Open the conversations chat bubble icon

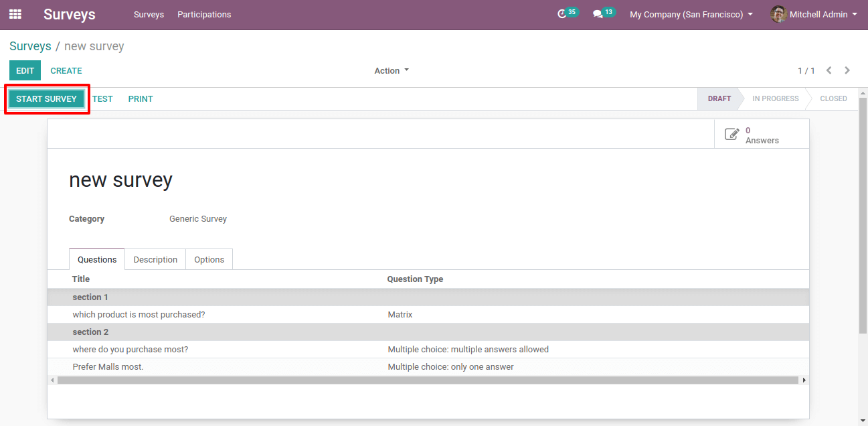click(598, 14)
